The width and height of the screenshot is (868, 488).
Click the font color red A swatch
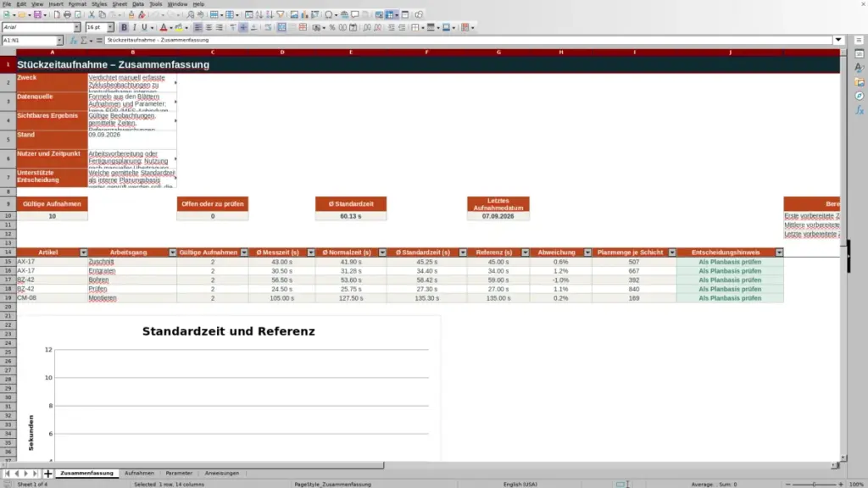164,28
